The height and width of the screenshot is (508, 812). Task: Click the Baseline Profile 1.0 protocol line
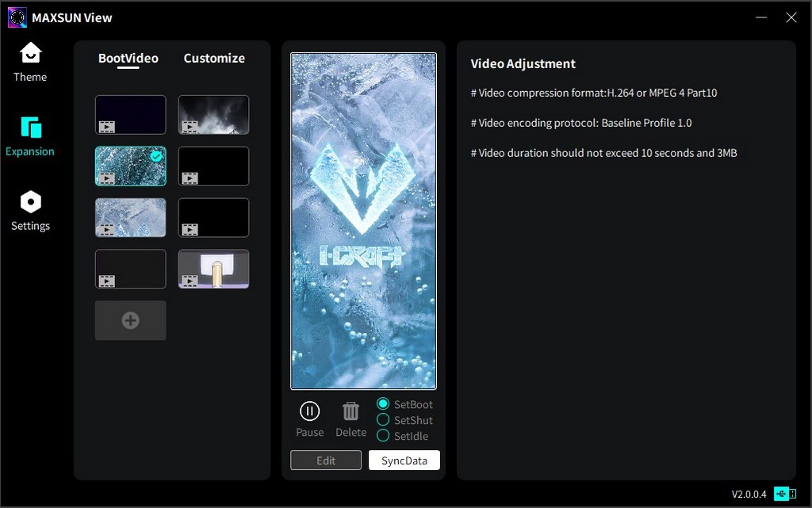[581, 123]
